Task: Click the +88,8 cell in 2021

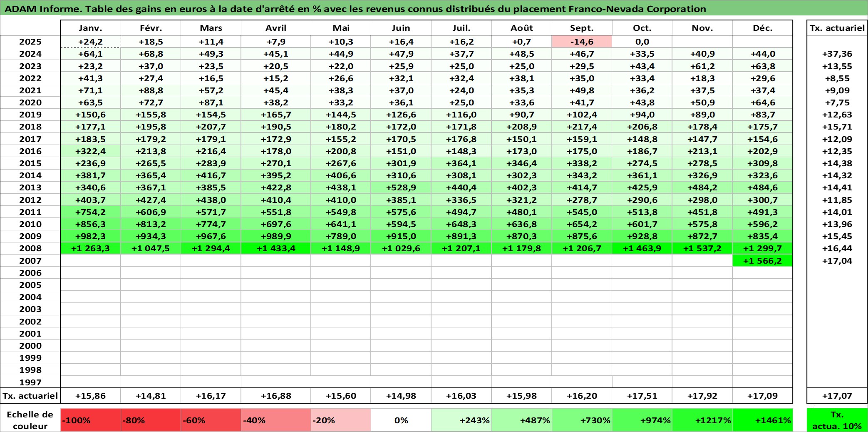Action: tap(151, 90)
